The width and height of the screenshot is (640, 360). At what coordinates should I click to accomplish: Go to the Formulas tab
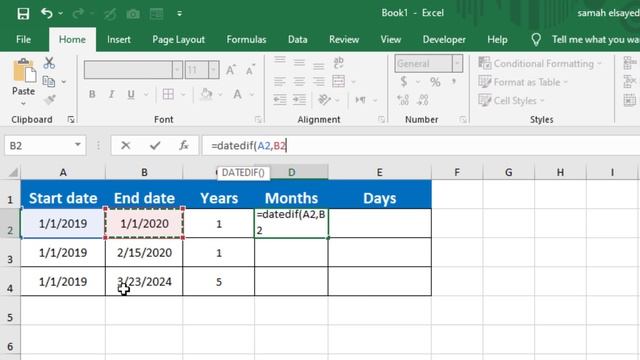[246, 40]
